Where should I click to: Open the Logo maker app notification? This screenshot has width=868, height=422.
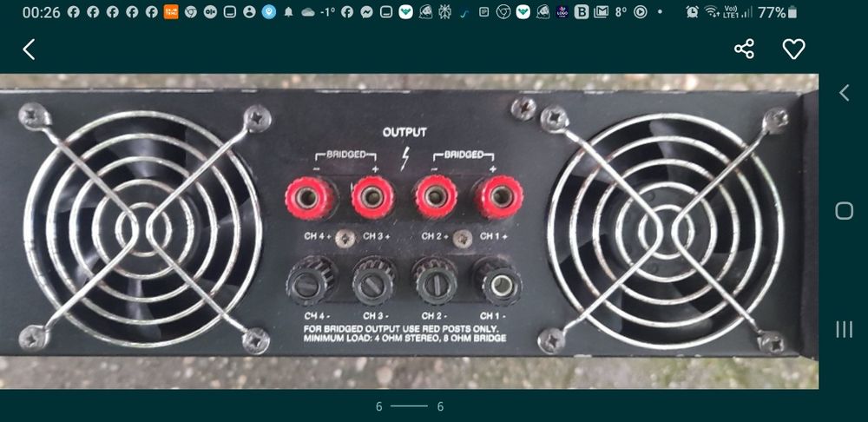(562, 11)
